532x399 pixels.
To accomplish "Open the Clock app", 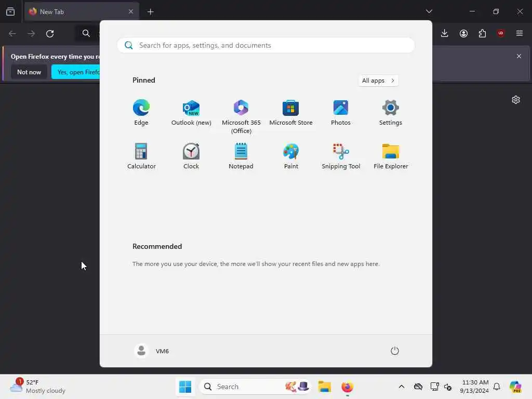I will pos(191,156).
